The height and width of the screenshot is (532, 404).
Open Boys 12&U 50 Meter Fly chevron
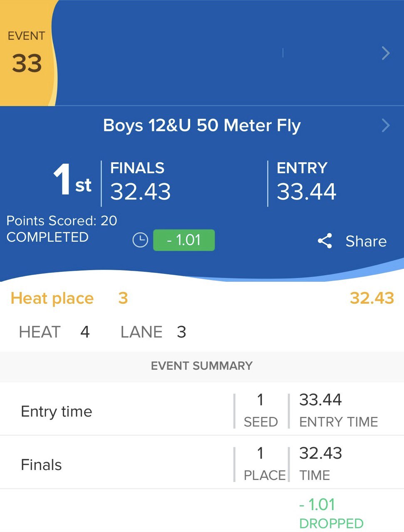click(x=386, y=125)
